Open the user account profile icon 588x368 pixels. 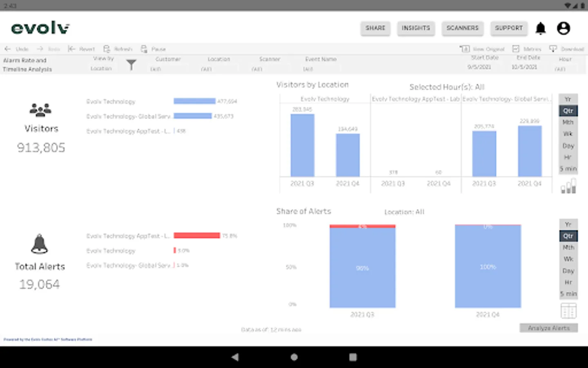[563, 28]
